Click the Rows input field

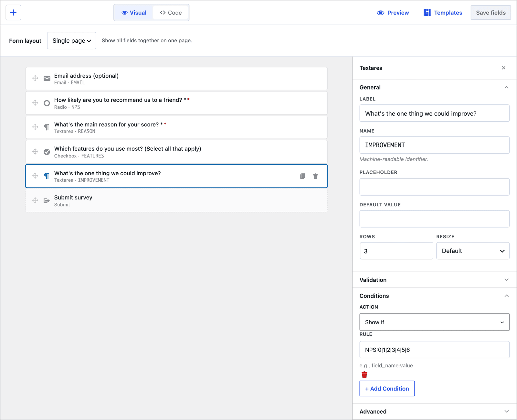coord(396,251)
